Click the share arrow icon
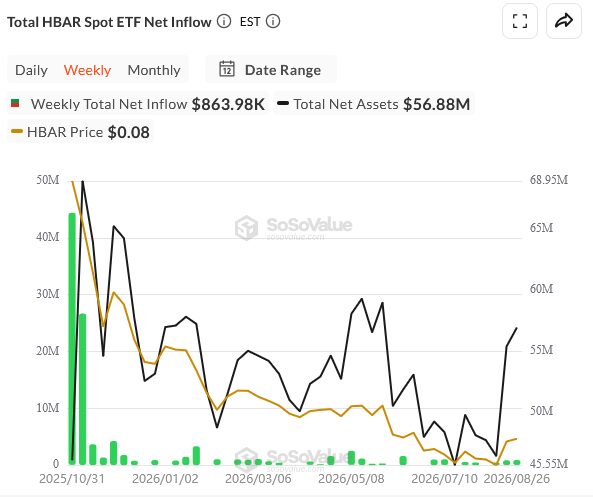 click(x=564, y=21)
